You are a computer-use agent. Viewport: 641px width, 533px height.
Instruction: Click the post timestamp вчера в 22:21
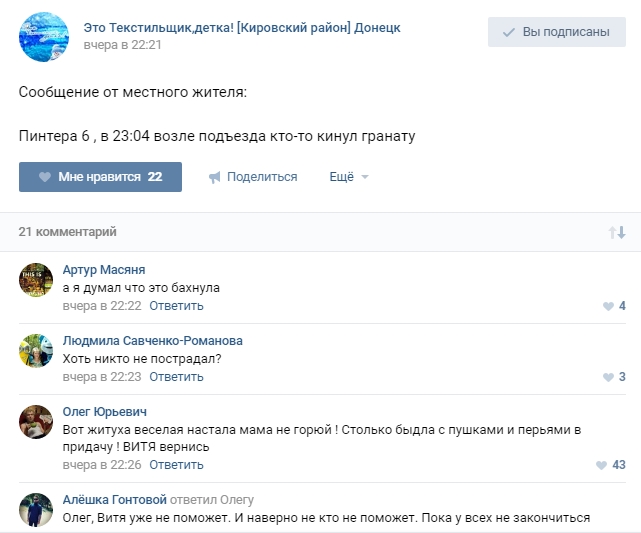click(x=122, y=45)
